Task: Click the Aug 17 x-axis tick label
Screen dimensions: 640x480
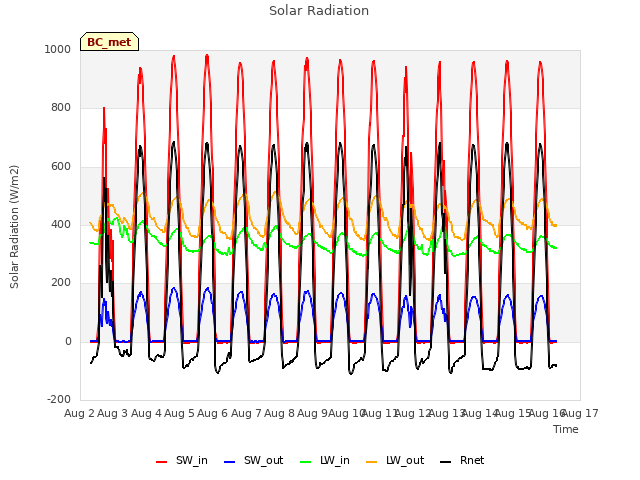Action: [x=580, y=413]
